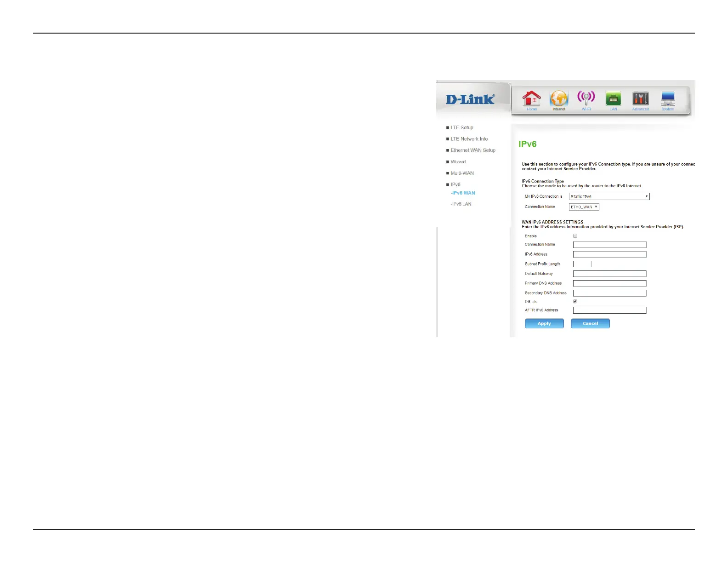Open the Home house icon
728x563 pixels.
coord(531,99)
